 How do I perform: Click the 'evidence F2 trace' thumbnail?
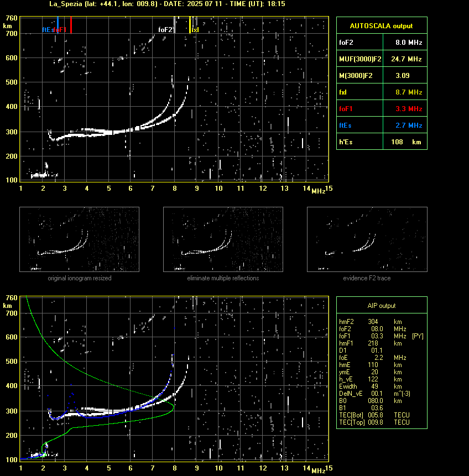367,239
